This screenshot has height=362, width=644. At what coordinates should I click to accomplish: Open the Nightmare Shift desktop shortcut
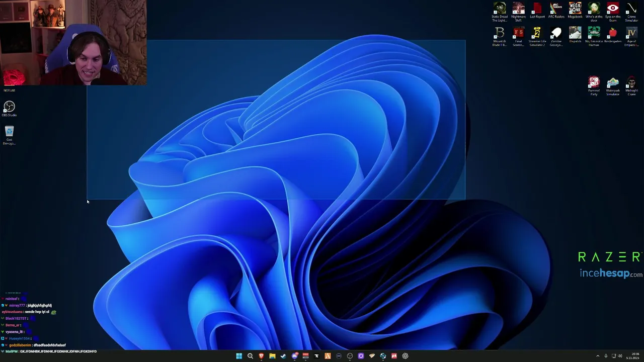[518, 12]
